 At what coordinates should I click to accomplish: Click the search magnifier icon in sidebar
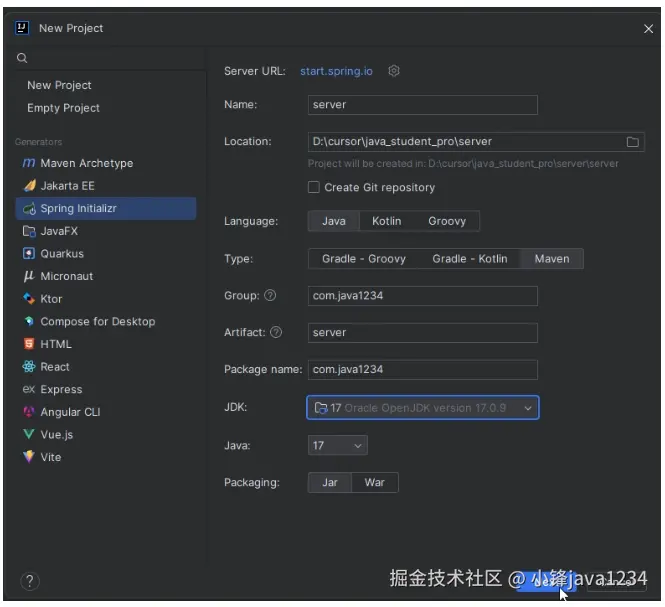pyautogui.click(x=22, y=58)
